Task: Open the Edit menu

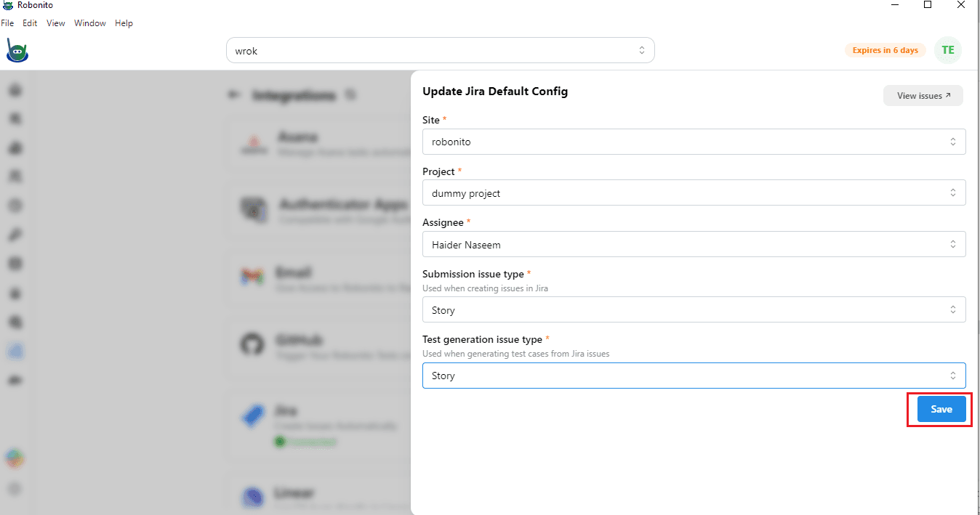Action: click(30, 23)
